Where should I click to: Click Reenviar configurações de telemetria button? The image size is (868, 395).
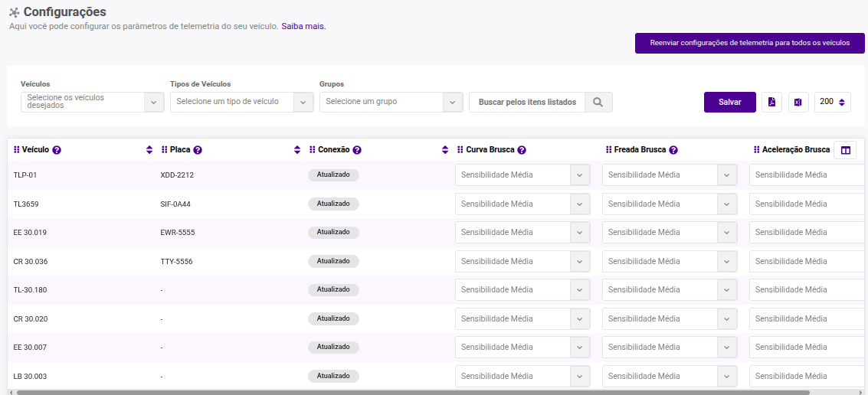pos(749,43)
